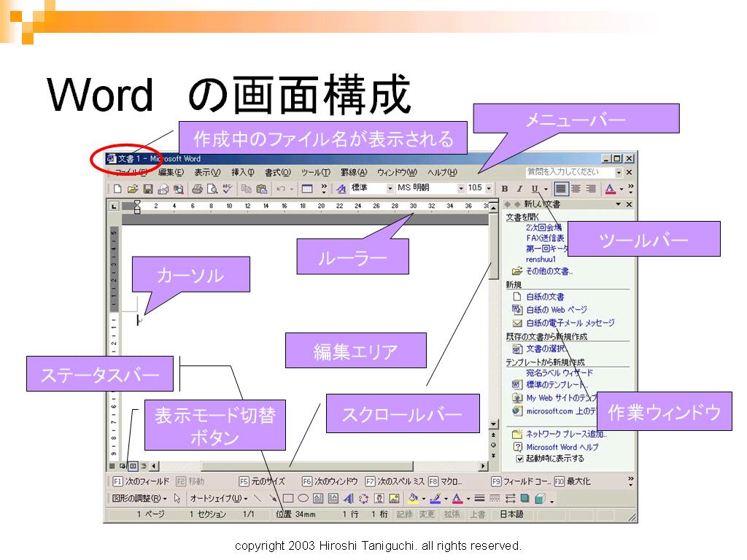
Task: Expand standard toolbar overflow chevron
Action: point(324,189)
